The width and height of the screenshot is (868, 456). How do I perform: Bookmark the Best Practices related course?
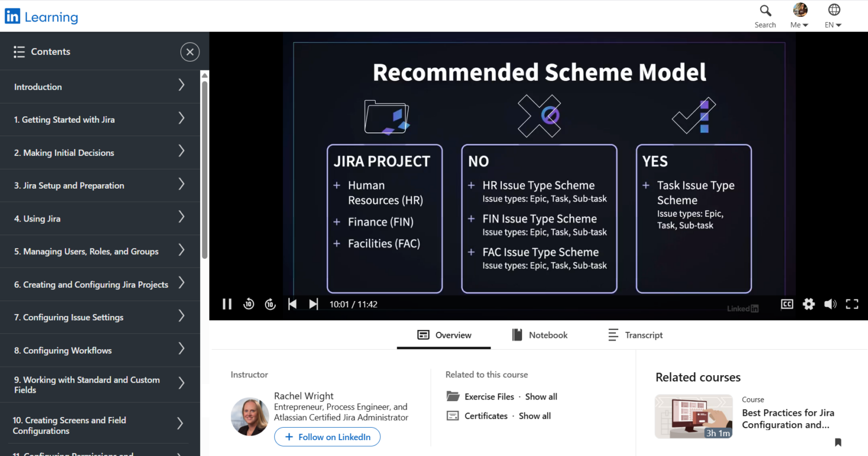tap(837, 442)
